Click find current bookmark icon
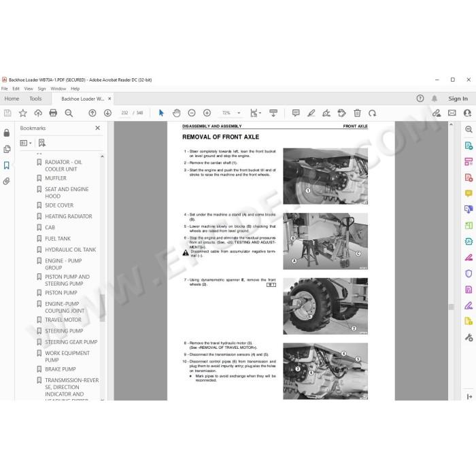Screen dimensions: 476x476 coord(42,143)
